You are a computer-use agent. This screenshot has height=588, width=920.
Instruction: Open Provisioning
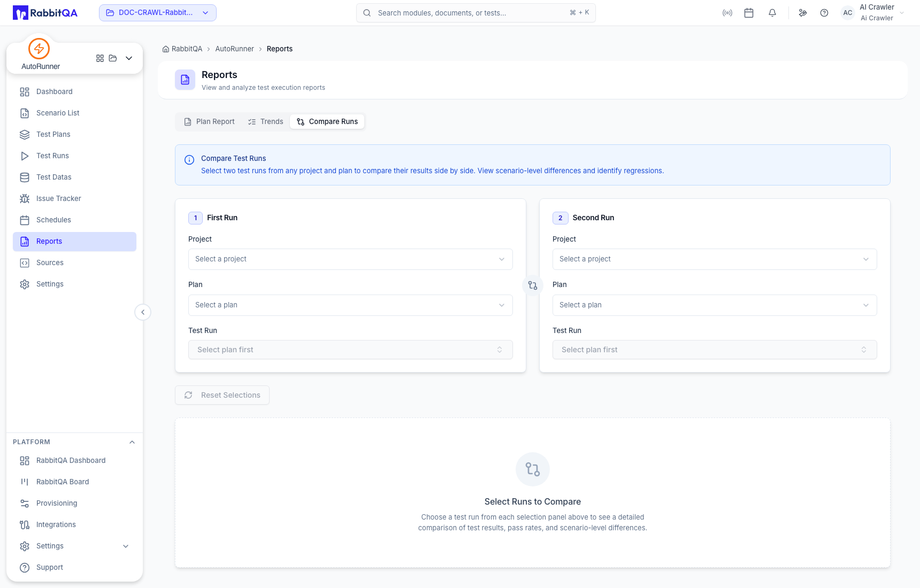point(74,504)
